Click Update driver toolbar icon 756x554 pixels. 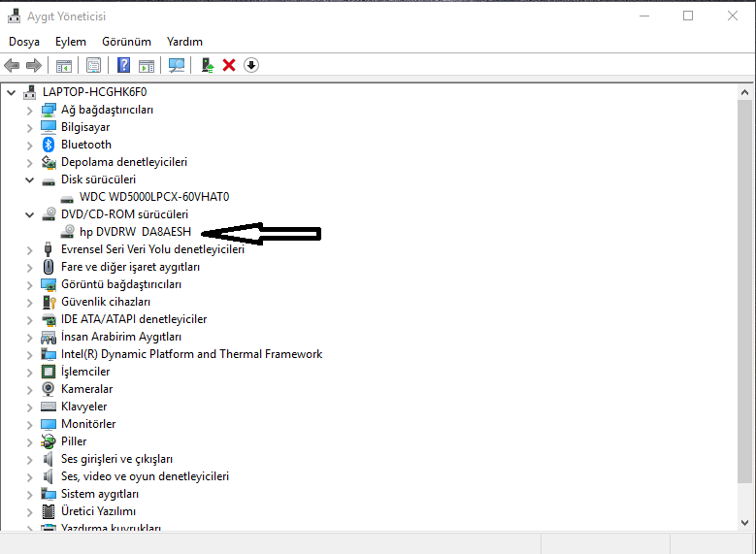pos(208,65)
